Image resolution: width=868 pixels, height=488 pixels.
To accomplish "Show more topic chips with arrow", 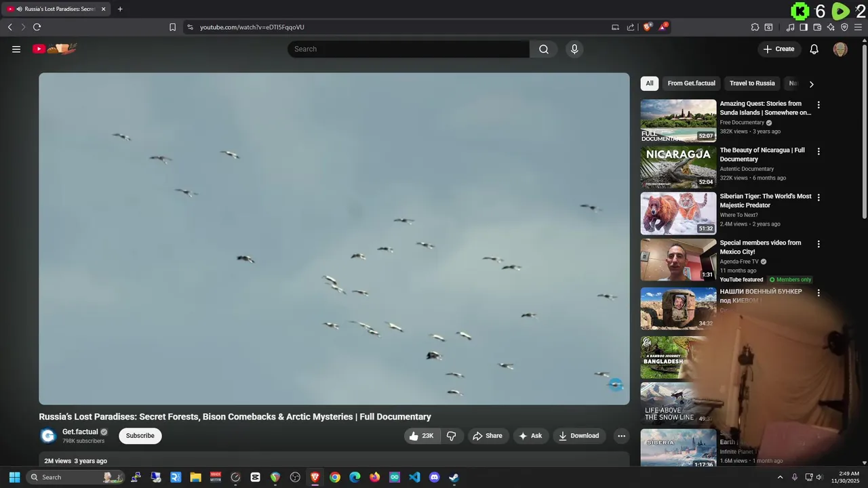I will coord(811,84).
